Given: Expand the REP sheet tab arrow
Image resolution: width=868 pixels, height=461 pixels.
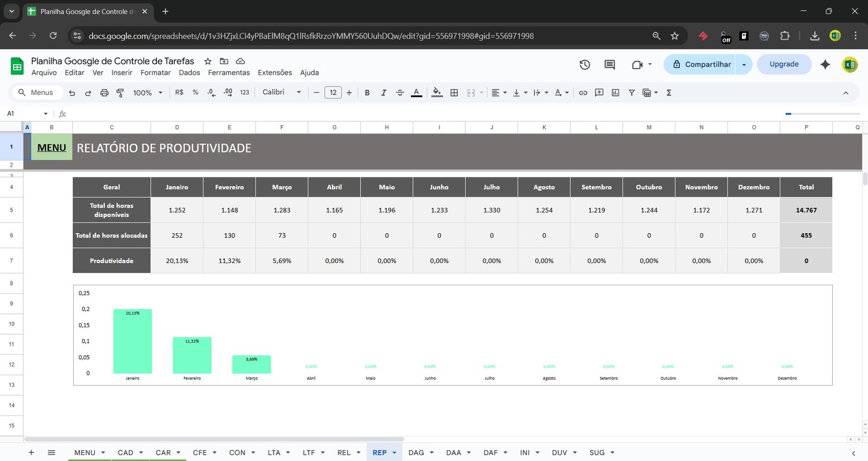Looking at the screenshot, I should [x=394, y=452].
